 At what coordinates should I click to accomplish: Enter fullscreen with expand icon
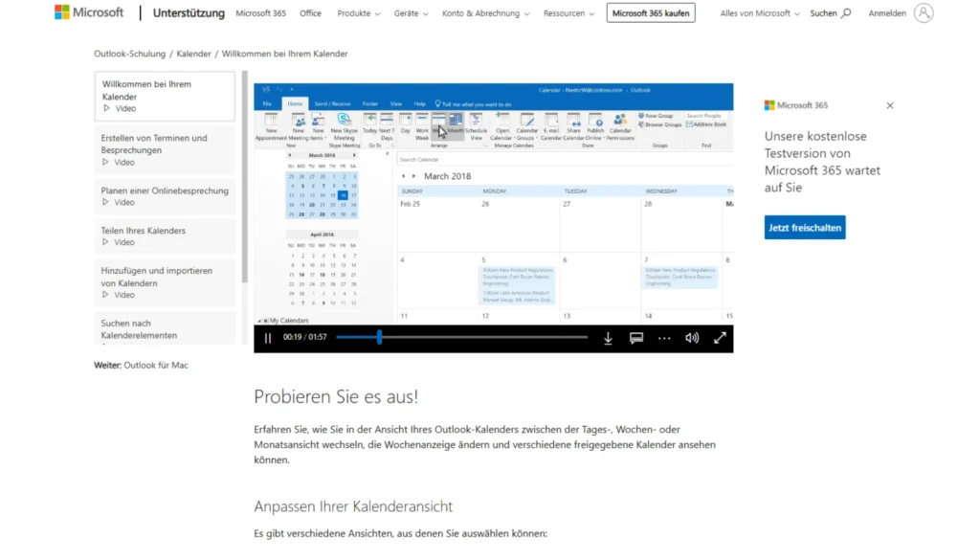pyautogui.click(x=720, y=338)
